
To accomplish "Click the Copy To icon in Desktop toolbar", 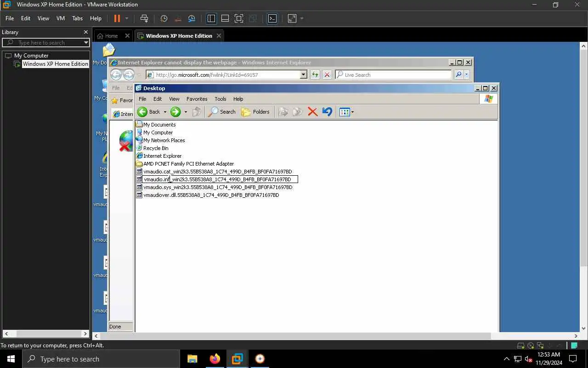I will pos(298,112).
